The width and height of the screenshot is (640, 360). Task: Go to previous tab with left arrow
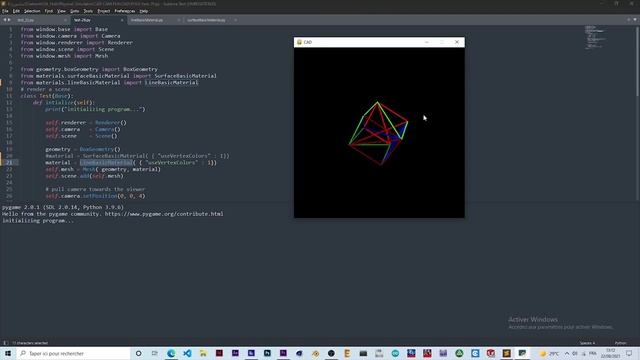coord(4,20)
